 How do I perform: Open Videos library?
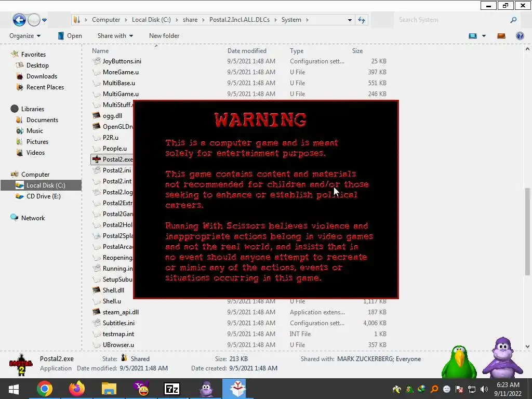35,152
